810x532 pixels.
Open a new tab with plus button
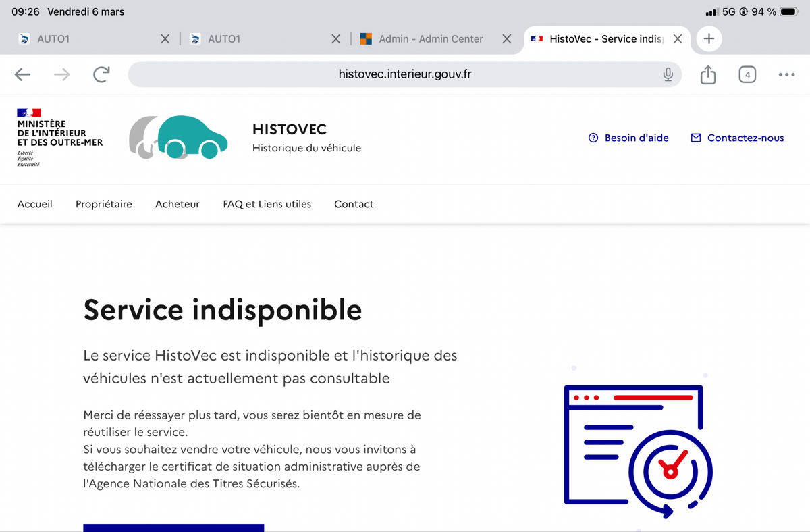click(709, 39)
